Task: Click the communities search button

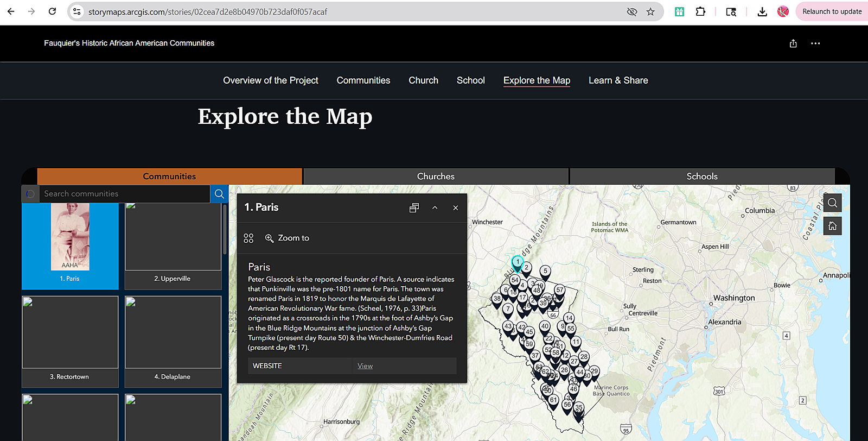Action: point(219,194)
